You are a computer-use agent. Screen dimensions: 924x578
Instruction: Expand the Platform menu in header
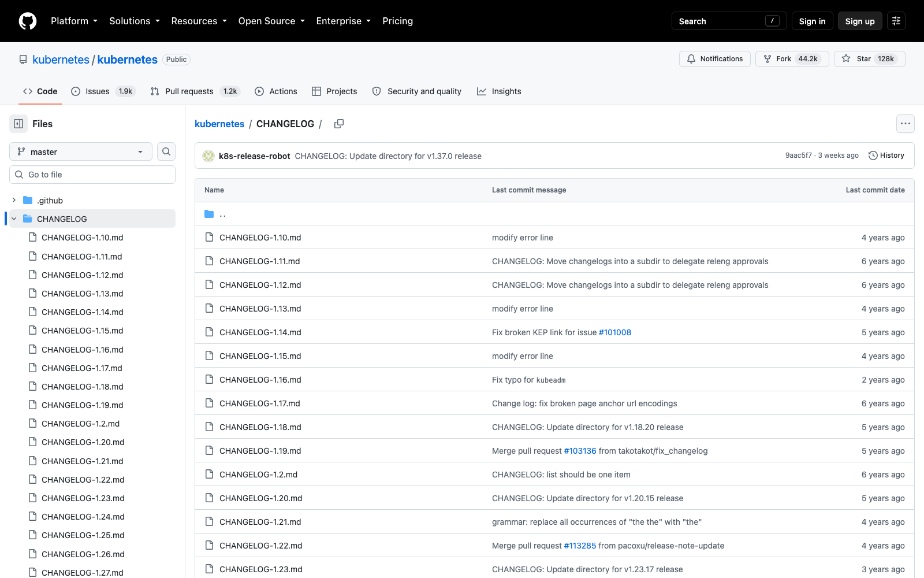[x=74, y=21]
